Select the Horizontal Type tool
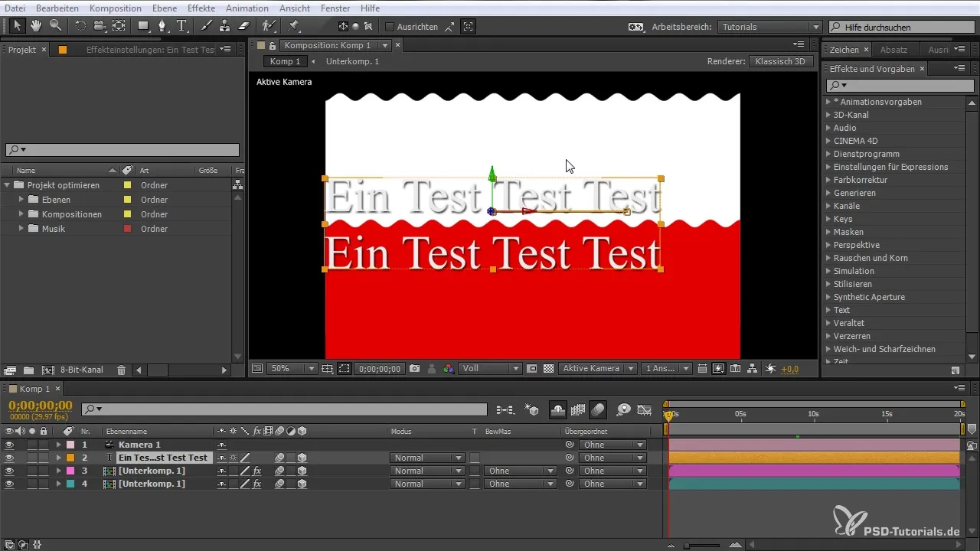The width and height of the screenshot is (980, 551). (x=182, y=26)
